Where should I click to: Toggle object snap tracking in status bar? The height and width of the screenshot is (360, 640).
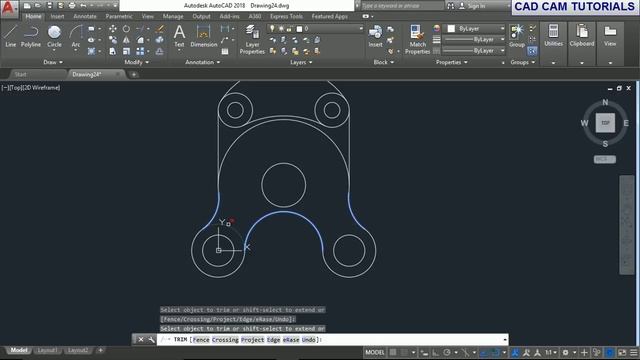484,352
